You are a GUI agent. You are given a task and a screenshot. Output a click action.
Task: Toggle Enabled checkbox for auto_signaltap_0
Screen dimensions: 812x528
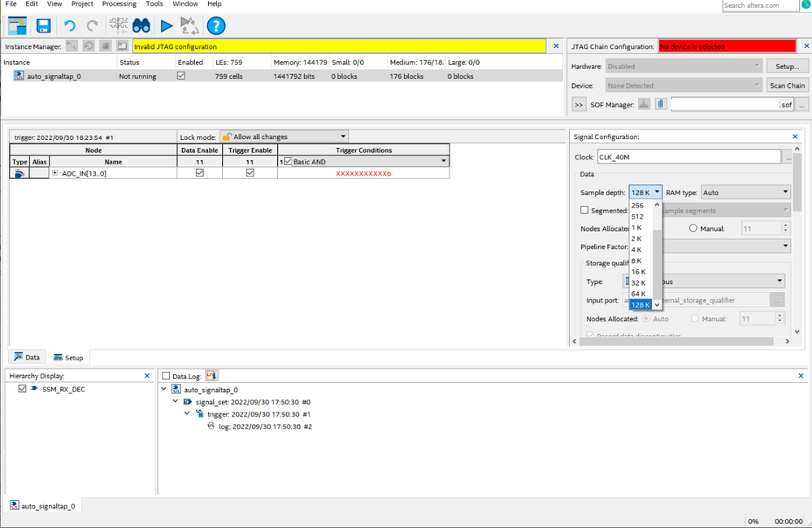[181, 76]
